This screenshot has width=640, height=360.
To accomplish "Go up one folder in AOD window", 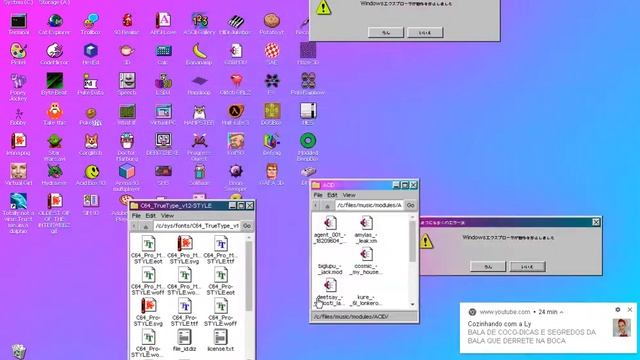I will (x=327, y=206).
